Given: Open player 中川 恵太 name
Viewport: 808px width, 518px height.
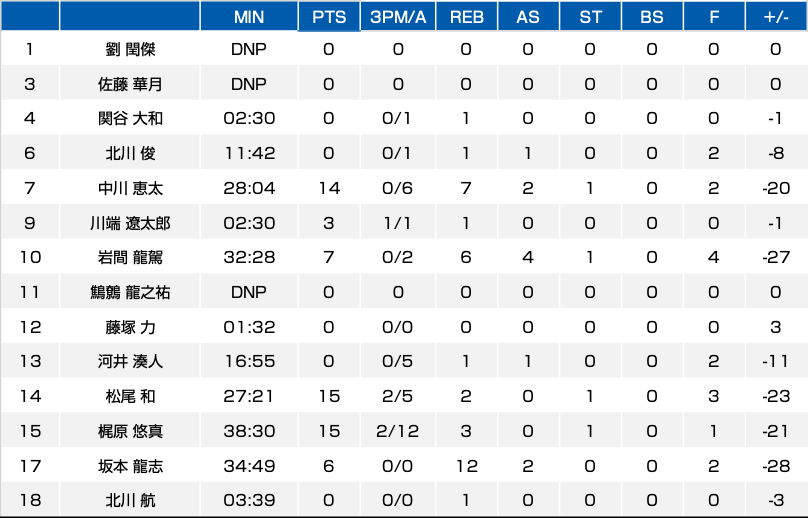Looking at the screenshot, I should coord(130,188).
